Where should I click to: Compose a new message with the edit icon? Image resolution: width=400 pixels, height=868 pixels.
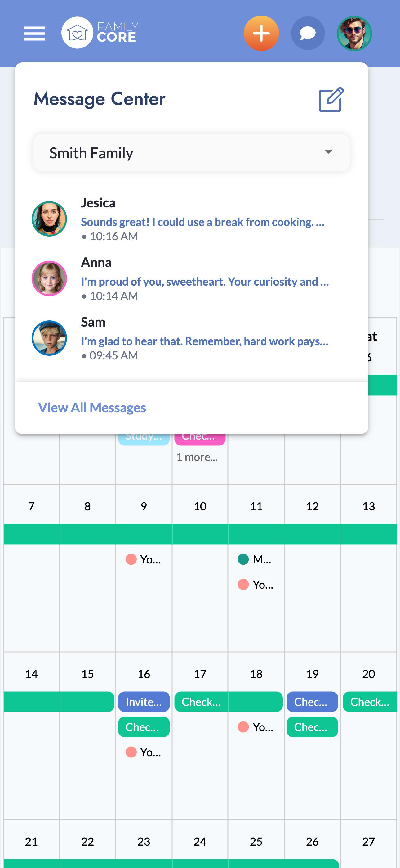(331, 99)
